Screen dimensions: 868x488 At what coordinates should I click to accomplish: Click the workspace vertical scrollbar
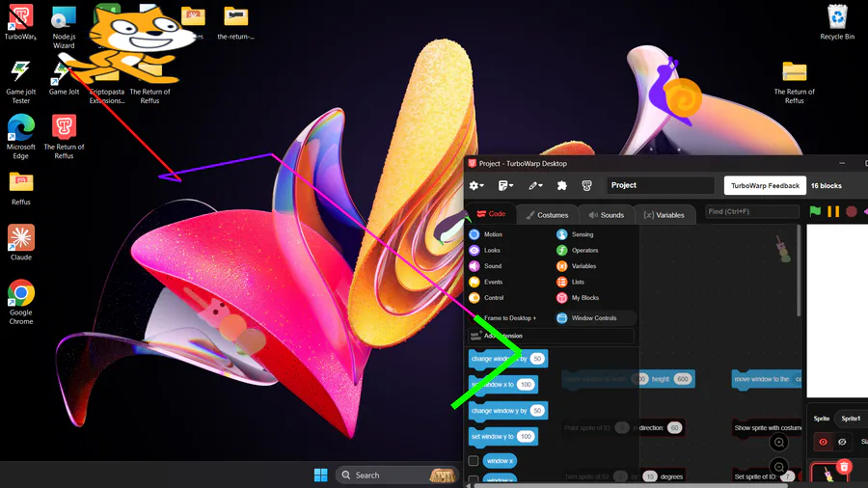[x=799, y=271]
